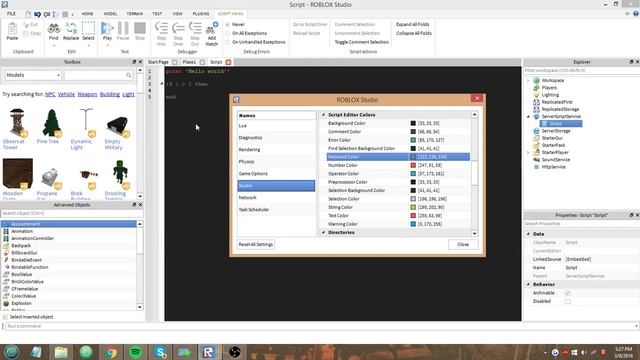The image size is (640, 360).
Task: Open Skype from taskbar
Action: pos(160,352)
